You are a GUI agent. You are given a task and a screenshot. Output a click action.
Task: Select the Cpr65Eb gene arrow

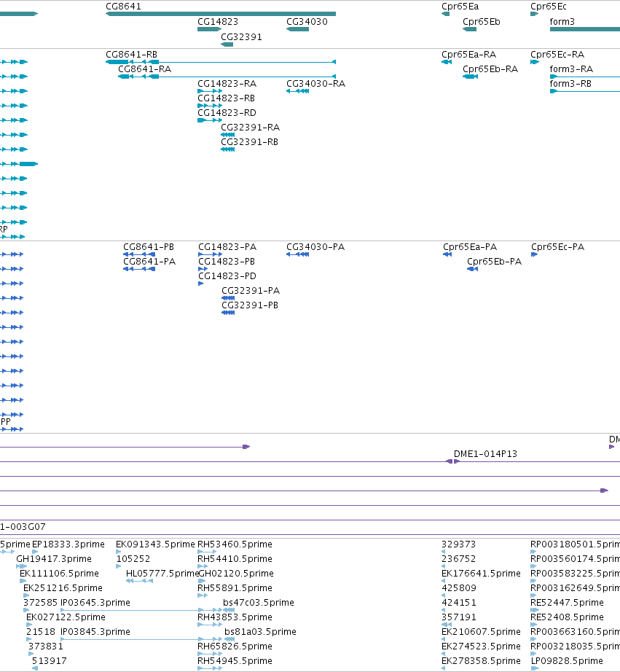470,29
